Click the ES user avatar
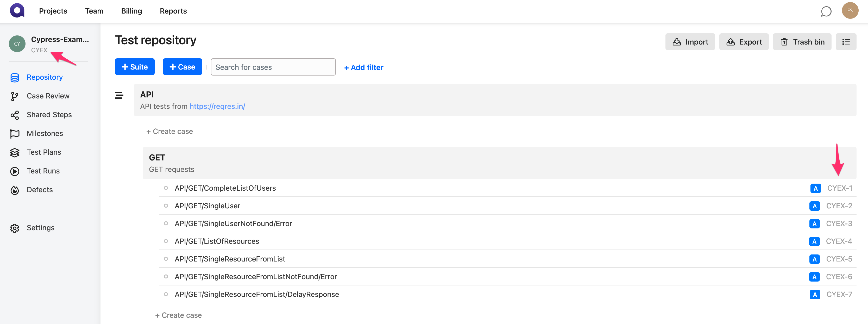The image size is (868, 324). (850, 11)
